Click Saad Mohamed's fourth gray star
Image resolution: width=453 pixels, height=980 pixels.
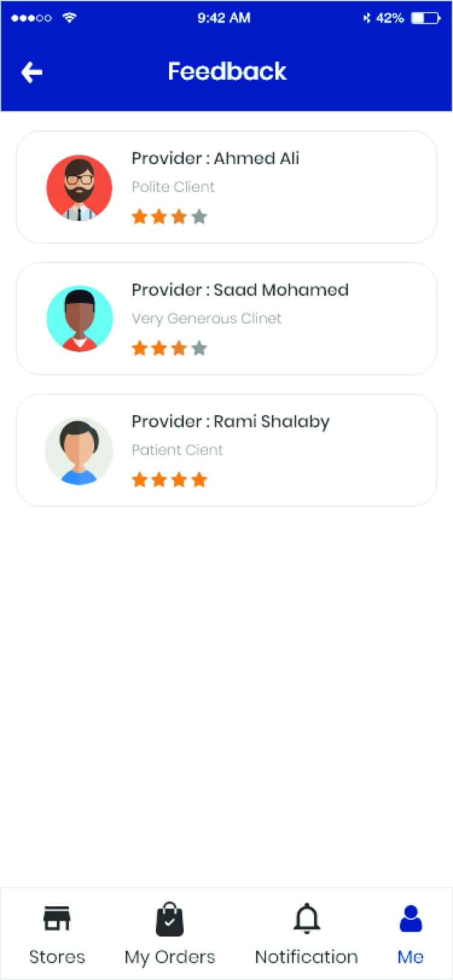[x=199, y=348]
